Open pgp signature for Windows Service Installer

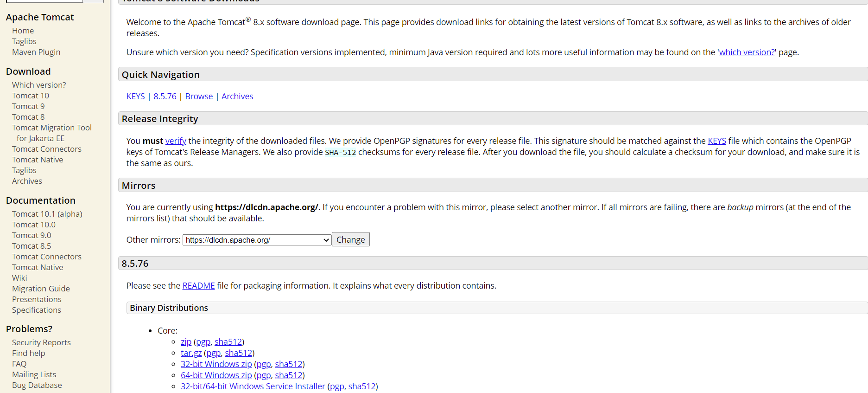pyautogui.click(x=337, y=387)
